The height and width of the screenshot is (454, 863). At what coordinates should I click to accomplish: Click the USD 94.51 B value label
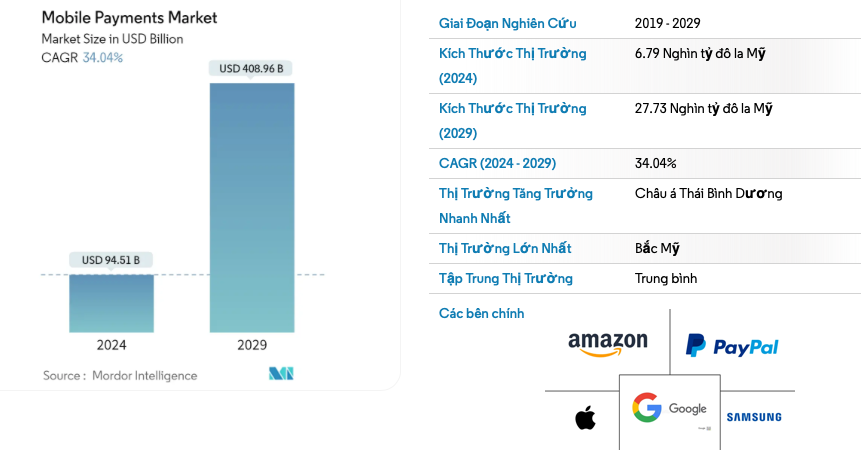point(111,260)
